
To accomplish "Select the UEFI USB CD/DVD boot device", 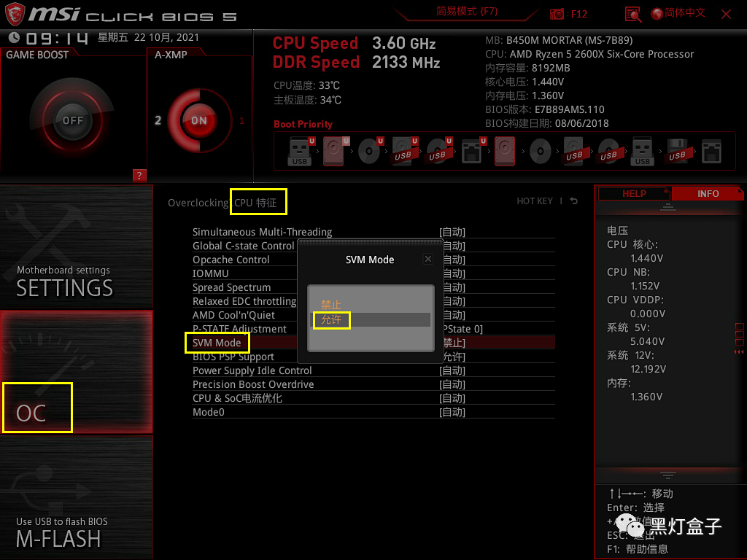I will [x=438, y=151].
